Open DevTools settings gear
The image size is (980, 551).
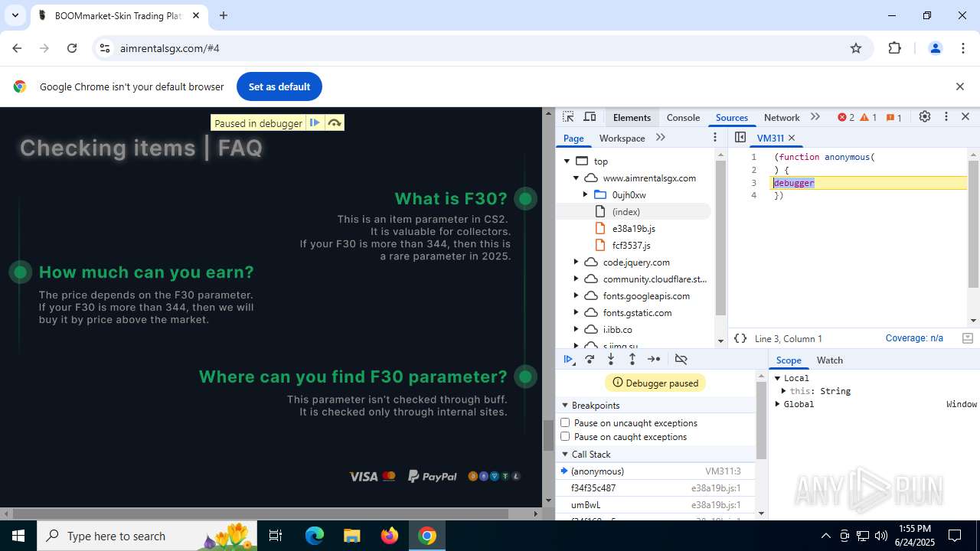[x=925, y=117]
